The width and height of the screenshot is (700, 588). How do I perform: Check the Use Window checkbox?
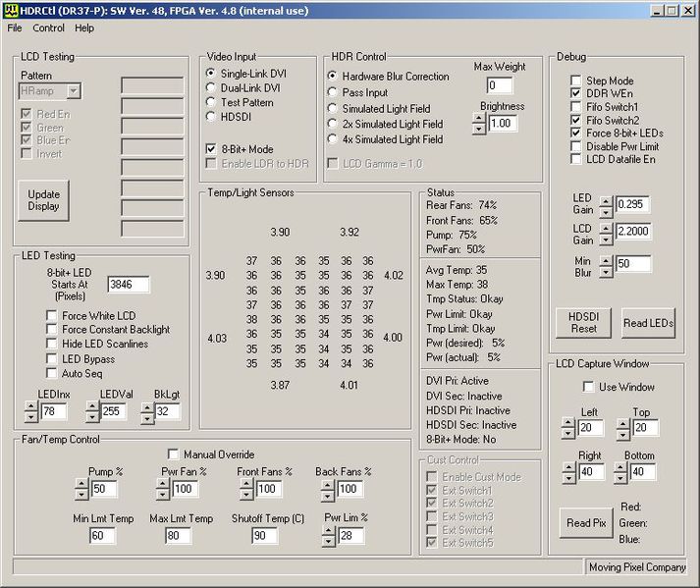tap(588, 387)
